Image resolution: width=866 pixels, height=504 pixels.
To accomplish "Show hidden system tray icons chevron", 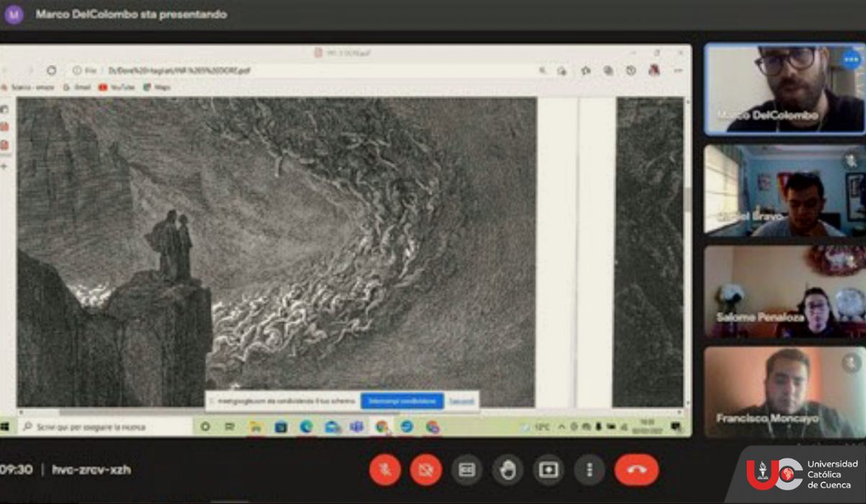I will [x=562, y=427].
